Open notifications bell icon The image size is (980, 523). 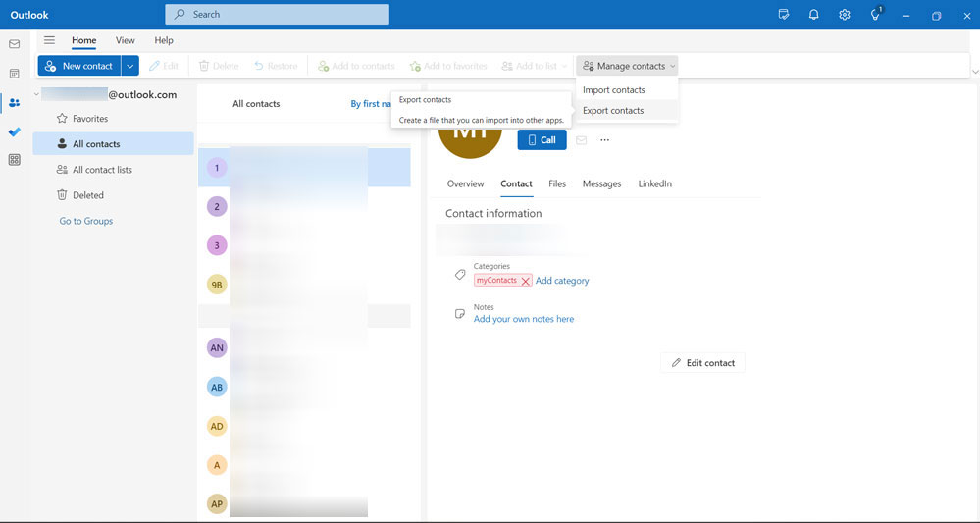pyautogui.click(x=813, y=15)
